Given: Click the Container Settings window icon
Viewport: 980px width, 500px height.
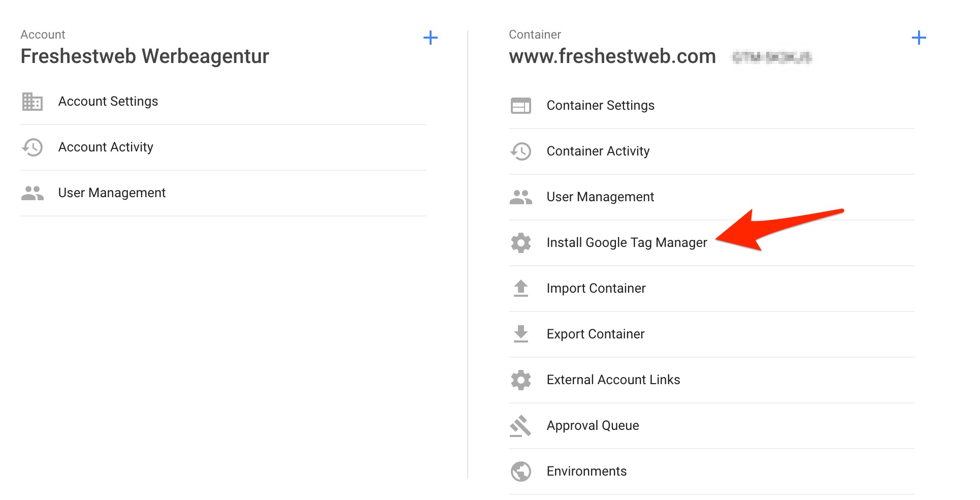Looking at the screenshot, I should 521,106.
